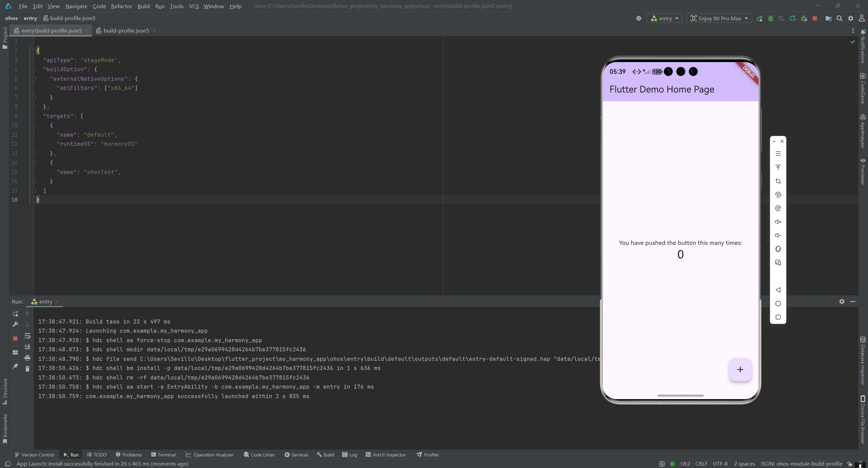Click the UTF-8 encoding status widget
868x468 pixels.
click(x=720, y=464)
